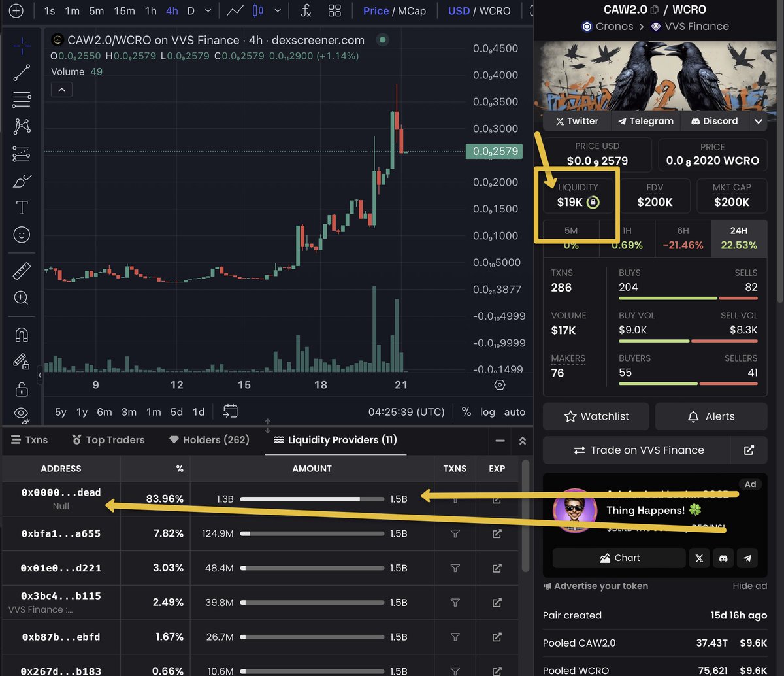The height and width of the screenshot is (676, 784).
Task: Hide all drawings with eye icon
Action: pos(22,413)
